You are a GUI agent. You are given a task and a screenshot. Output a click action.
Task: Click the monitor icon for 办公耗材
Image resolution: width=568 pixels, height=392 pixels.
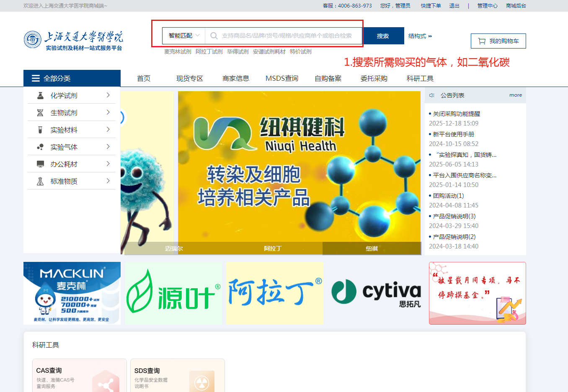pos(40,164)
